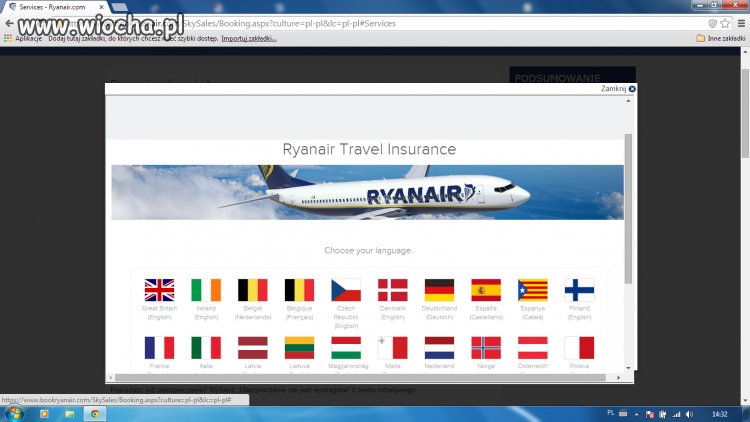The image size is (750, 422).
Task: Go back with the browser back arrow
Action: click(9, 23)
